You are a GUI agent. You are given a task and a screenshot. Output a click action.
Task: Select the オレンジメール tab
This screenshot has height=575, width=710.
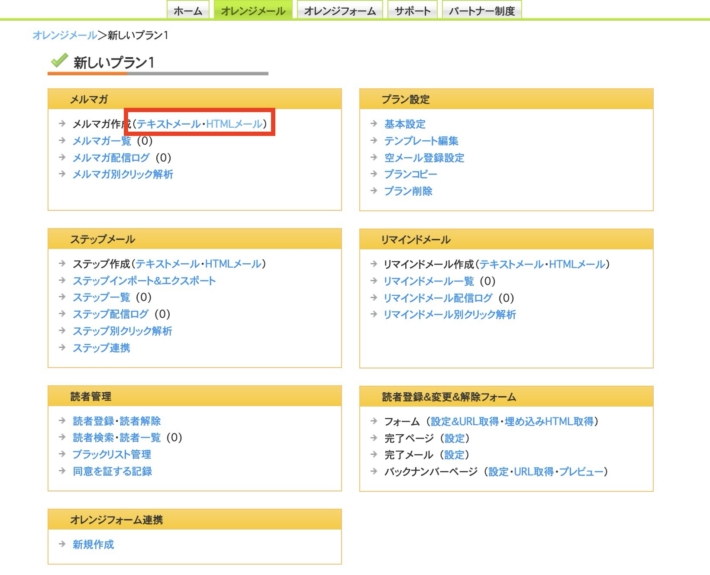click(x=253, y=10)
